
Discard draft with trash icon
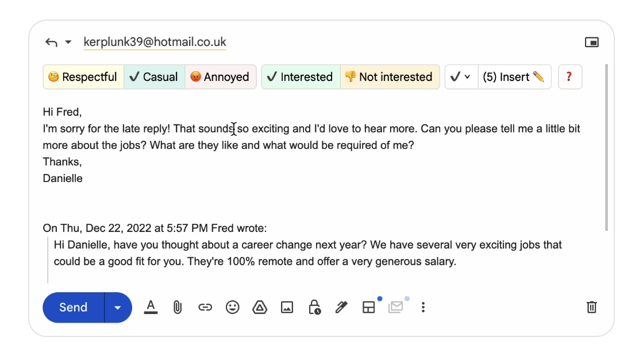[x=591, y=307]
